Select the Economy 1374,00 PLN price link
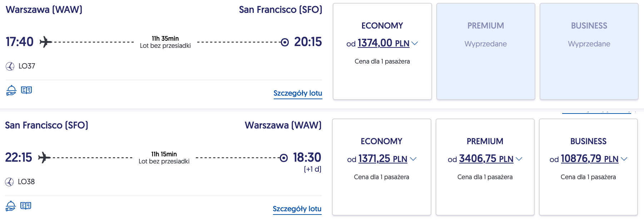644x222 pixels. [383, 43]
